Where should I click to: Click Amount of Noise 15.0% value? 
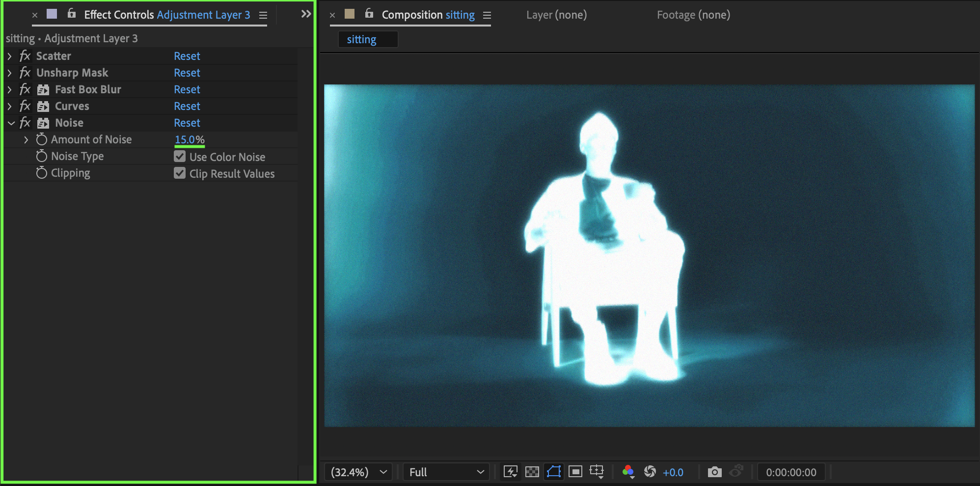190,139
